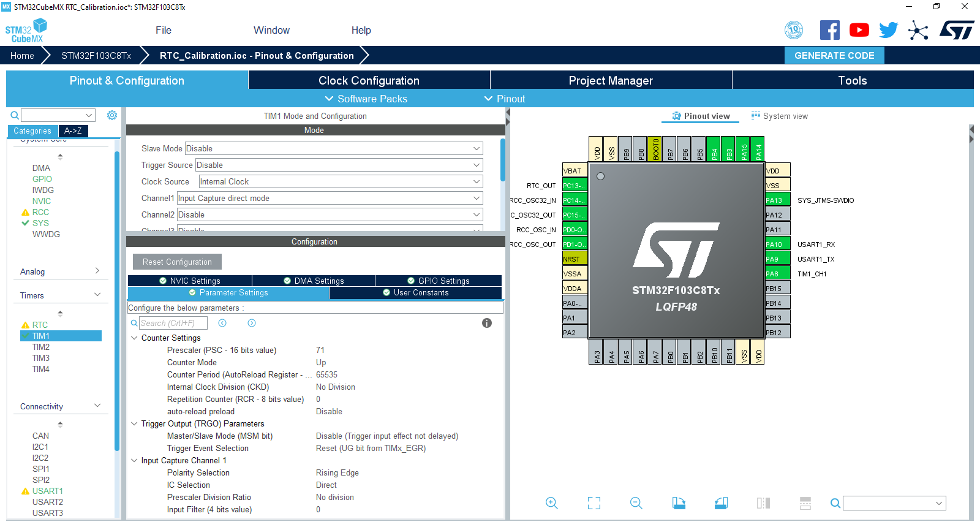This screenshot has height=527, width=980.
Task: Click the Reset Configuration button
Action: coord(177,262)
